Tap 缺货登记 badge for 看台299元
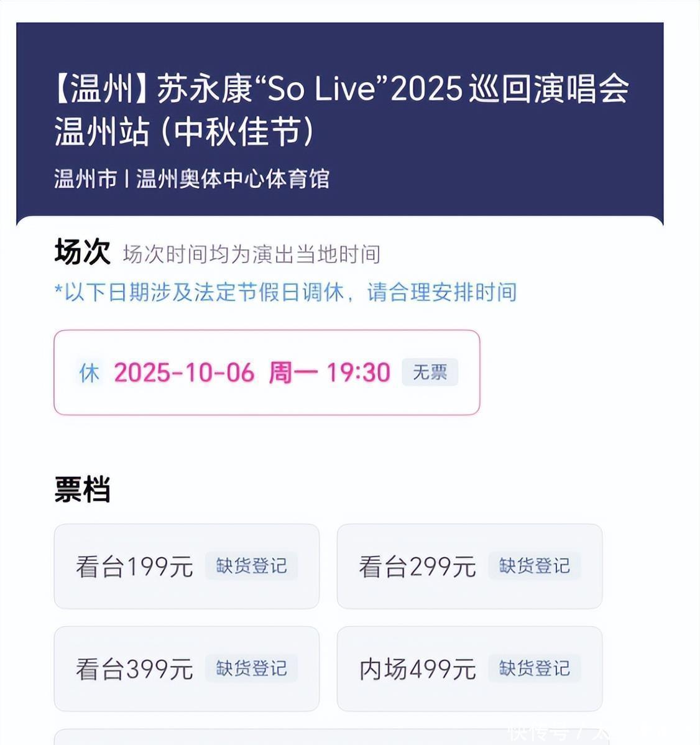The image size is (700, 745). click(534, 566)
